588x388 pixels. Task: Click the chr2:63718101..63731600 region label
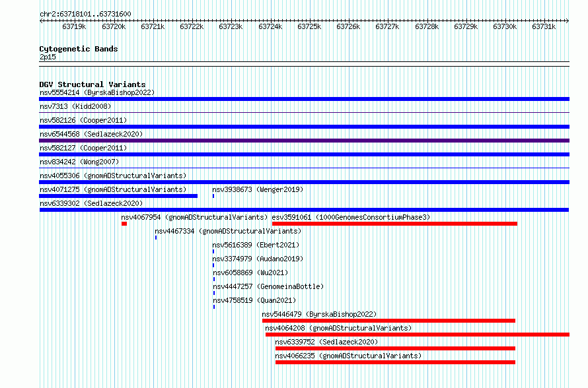click(85, 14)
